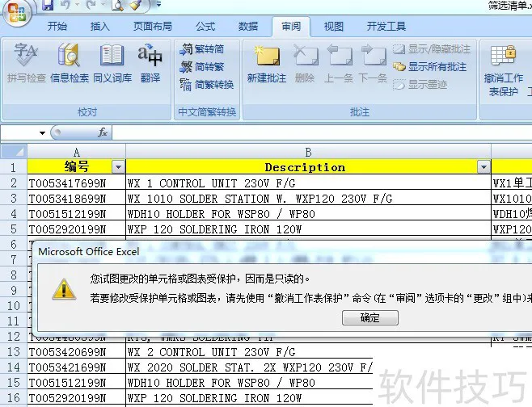Save using the quick access toolbar icon
532x407 pixels.
point(48,4)
